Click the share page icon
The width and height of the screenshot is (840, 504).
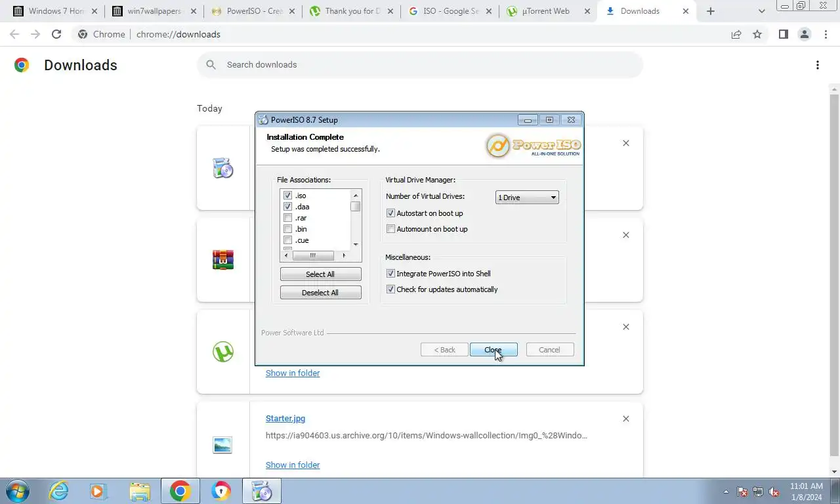[x=736, y=34]
